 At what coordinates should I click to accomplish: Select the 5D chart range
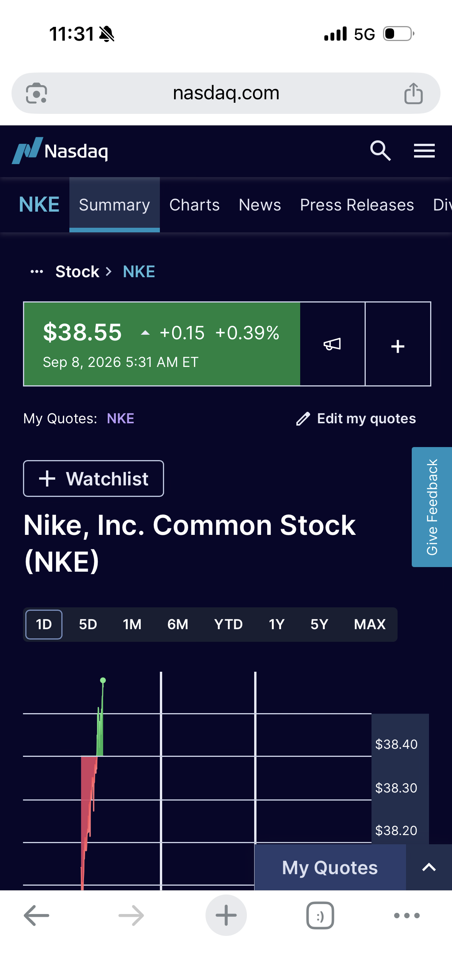click(88, 624)
